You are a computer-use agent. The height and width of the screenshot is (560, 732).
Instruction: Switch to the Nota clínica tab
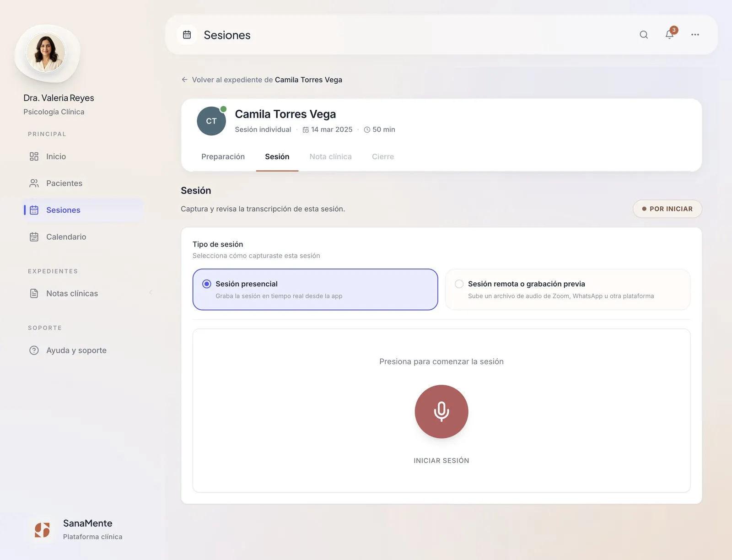330,156
